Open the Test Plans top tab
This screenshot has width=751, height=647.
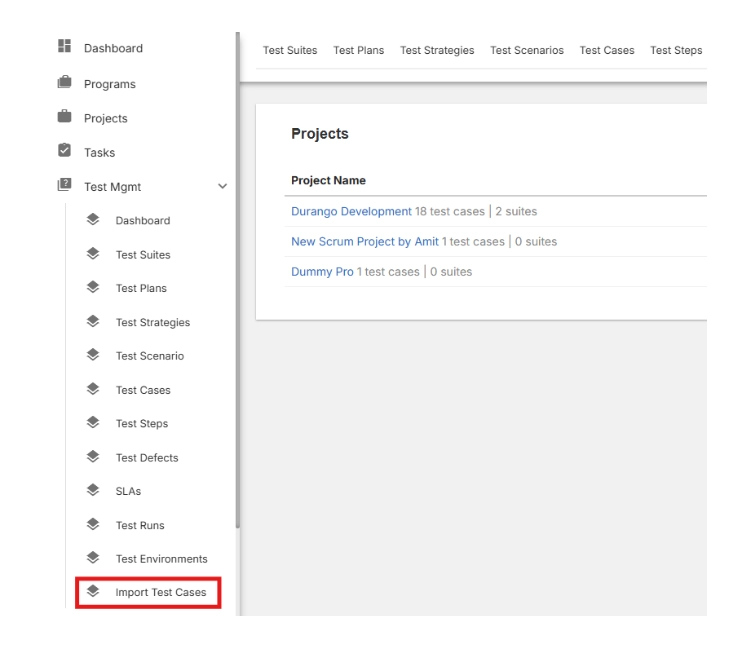pyautogui.click(x=358, y=51)
